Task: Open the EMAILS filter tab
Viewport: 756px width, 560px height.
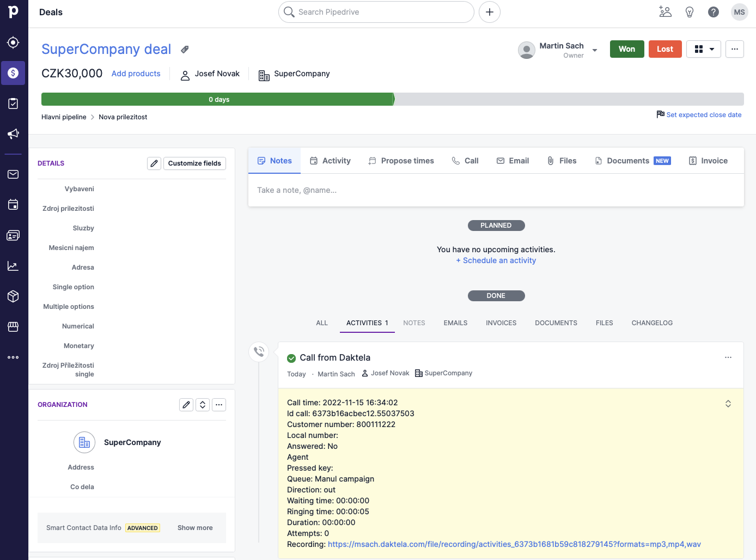Action: tap(455, 322)
